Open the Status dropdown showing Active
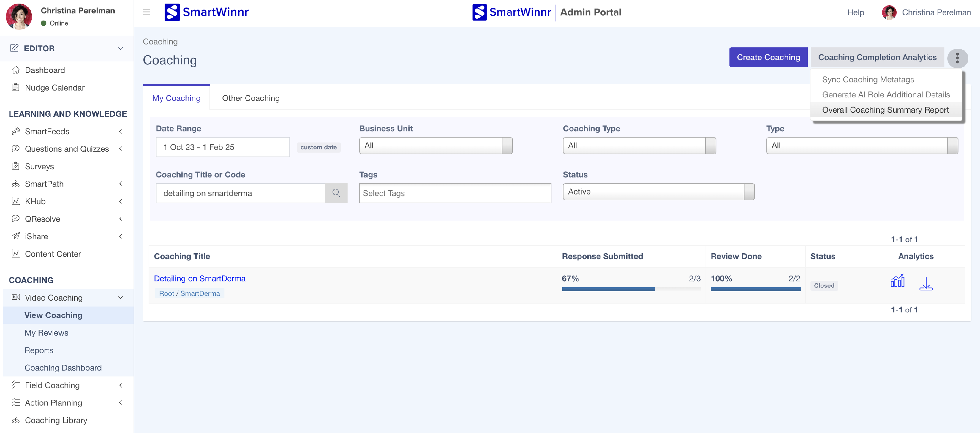980x433 pixels. [x=658, y=192]
